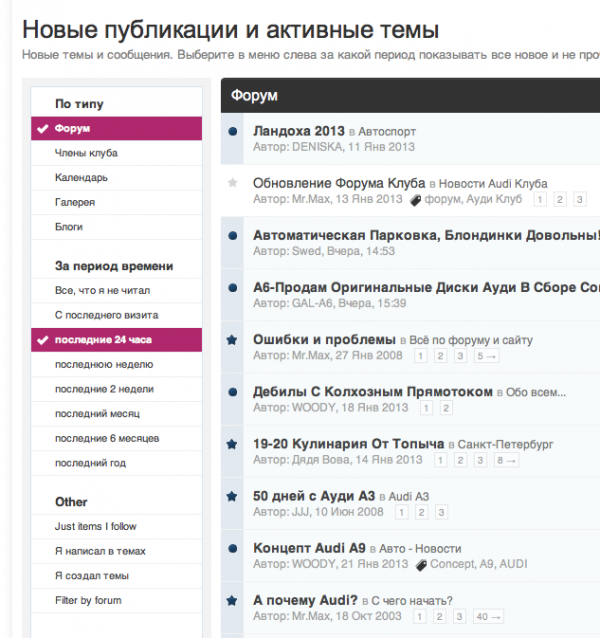Click the форум tag link
Image resolution: width=600 pixels, height=638 pixels.
click(443, 199)
